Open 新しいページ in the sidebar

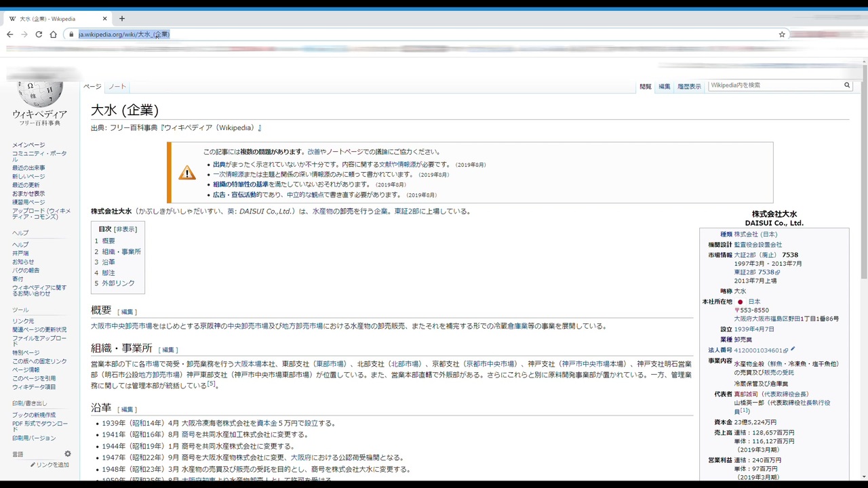(x=28, y=177)
